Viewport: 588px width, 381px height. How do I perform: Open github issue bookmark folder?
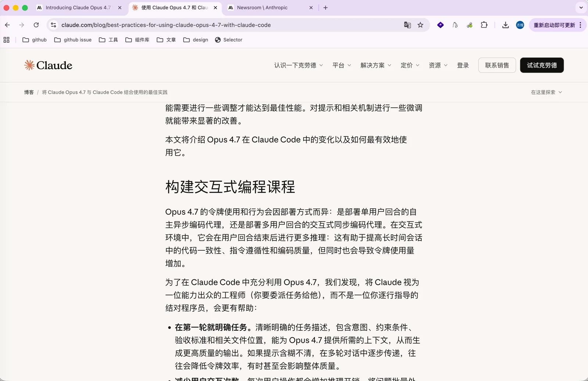pos(73,40)
